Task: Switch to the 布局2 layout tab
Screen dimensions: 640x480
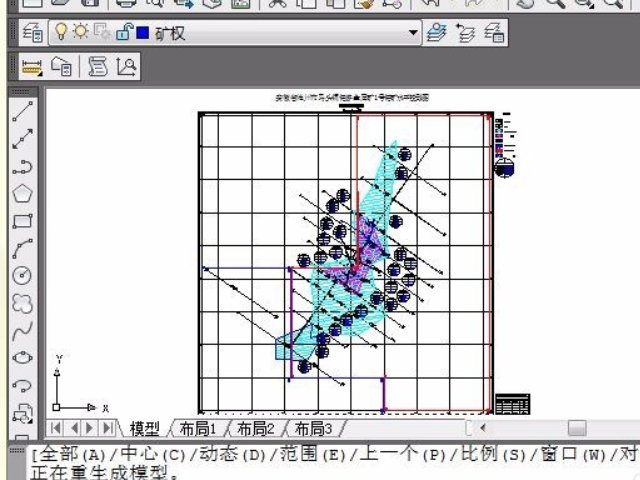Action: pos(255,429)
